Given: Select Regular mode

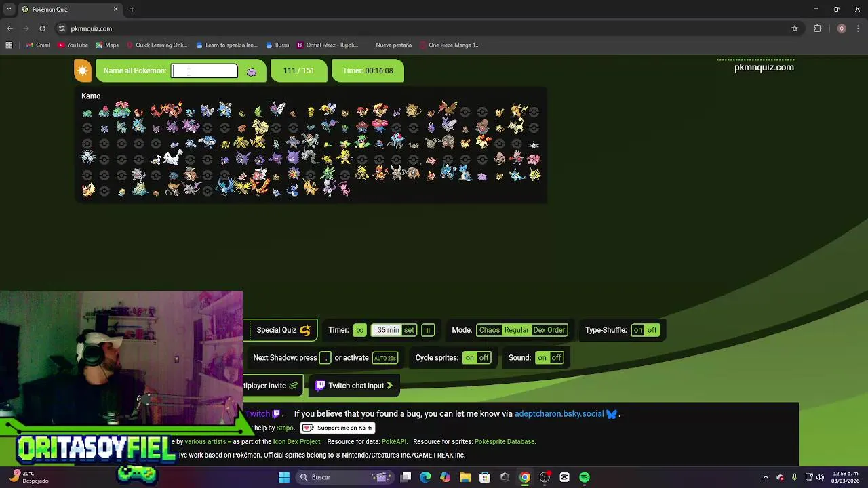Looking at the screenshot, I should tap(516, 330).
